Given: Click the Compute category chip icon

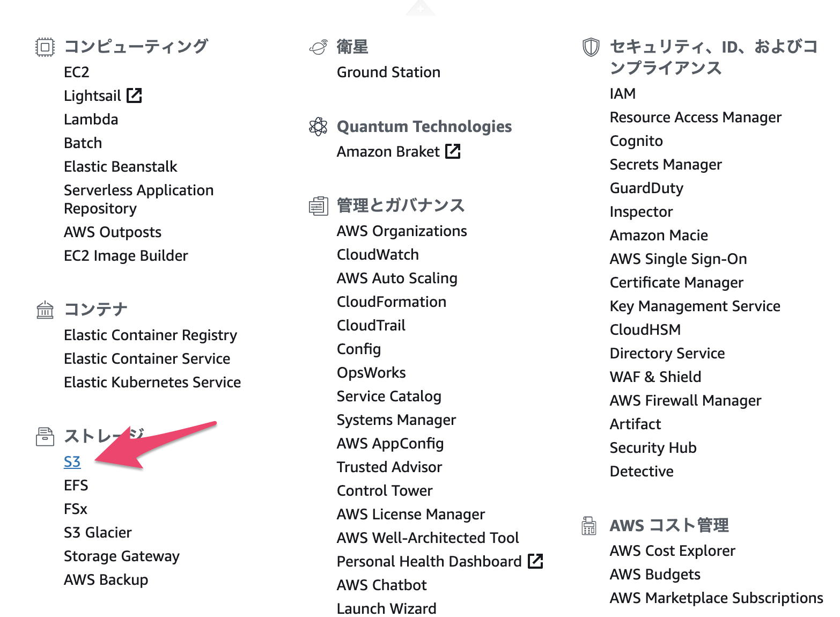Looking at the screenshot, I should pyautogui.click(x=45, y=47).
